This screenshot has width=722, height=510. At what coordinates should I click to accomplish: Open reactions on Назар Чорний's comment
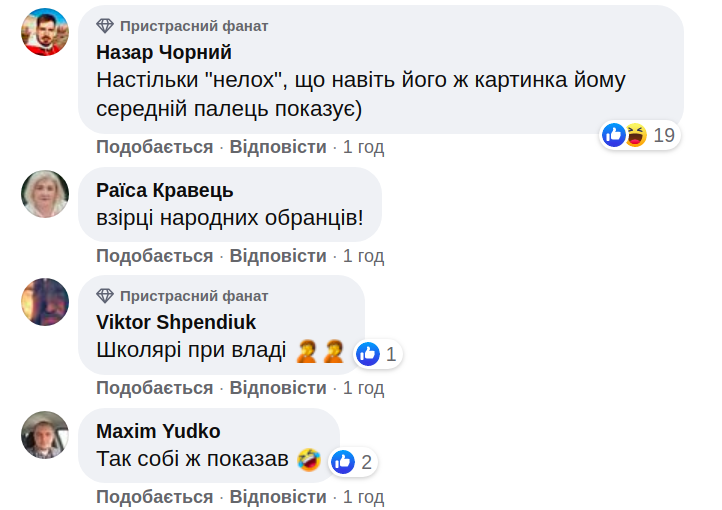(640, 135)
